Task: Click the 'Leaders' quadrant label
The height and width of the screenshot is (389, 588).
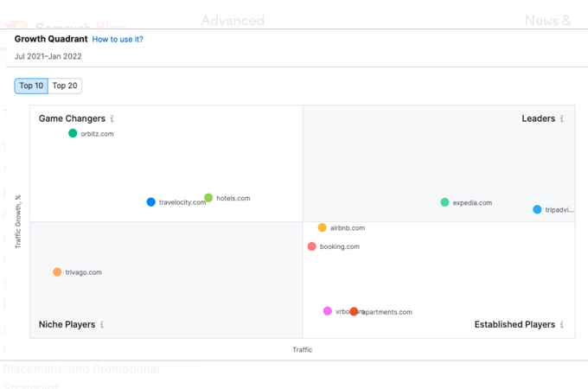Action: coord(539,118)
